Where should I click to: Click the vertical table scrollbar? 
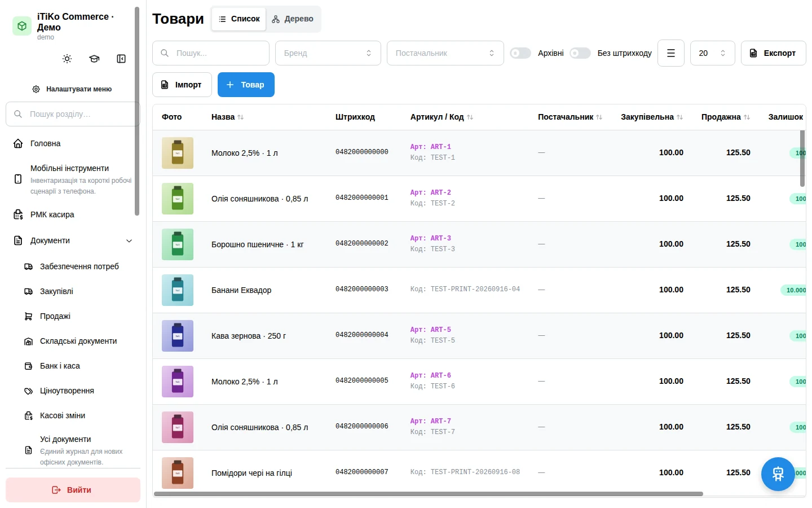pyautogui.click(x=802, y=158)
